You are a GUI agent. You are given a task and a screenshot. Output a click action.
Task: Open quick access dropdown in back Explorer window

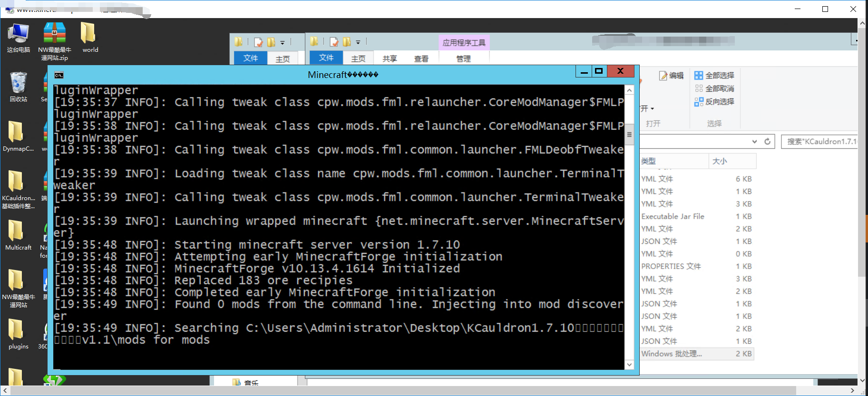click(x=282, y=43)
